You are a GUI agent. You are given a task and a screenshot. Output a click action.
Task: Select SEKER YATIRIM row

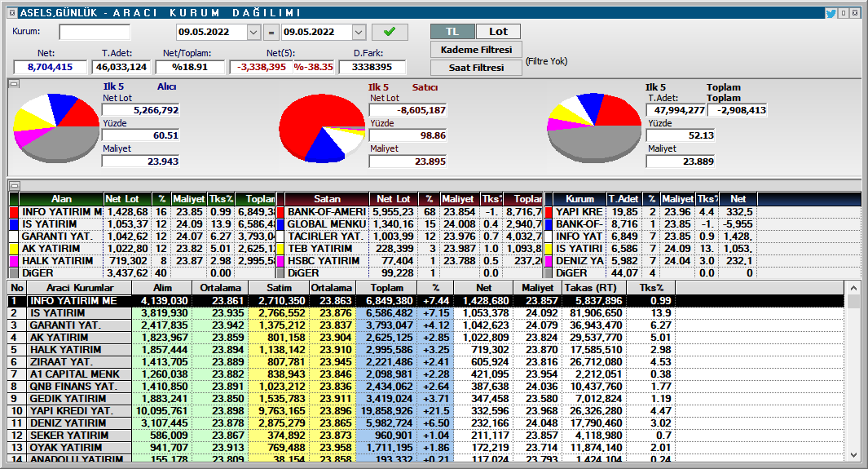[x=426, y=436]
